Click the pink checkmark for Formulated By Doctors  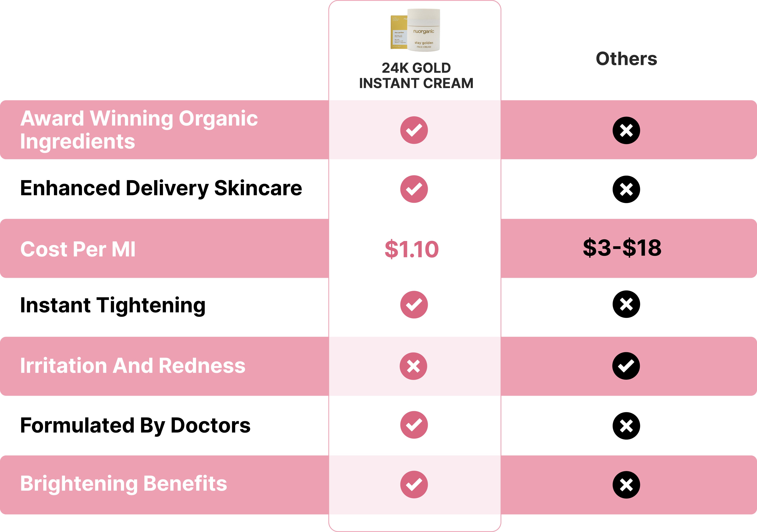pos(414,425)
